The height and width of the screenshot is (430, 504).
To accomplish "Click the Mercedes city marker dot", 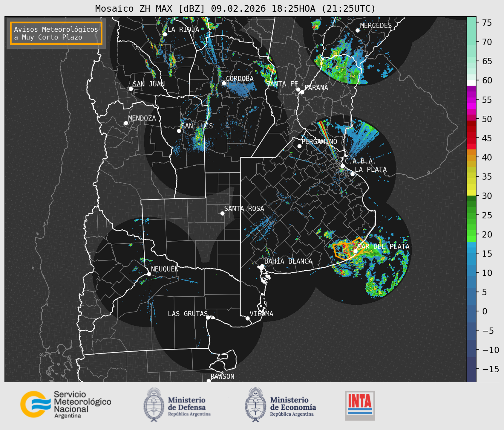I will [x=358, y=31].
